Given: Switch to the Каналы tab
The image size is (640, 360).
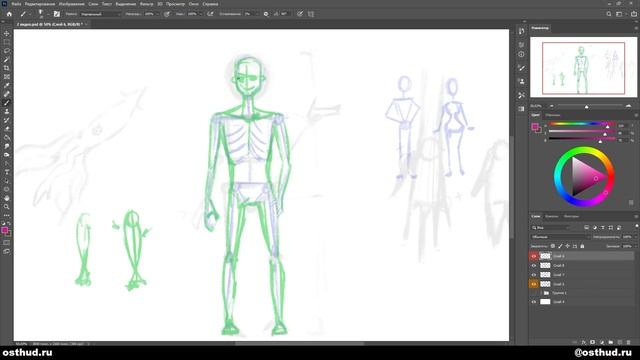Looking at the screenshot, I should point(551,216).
